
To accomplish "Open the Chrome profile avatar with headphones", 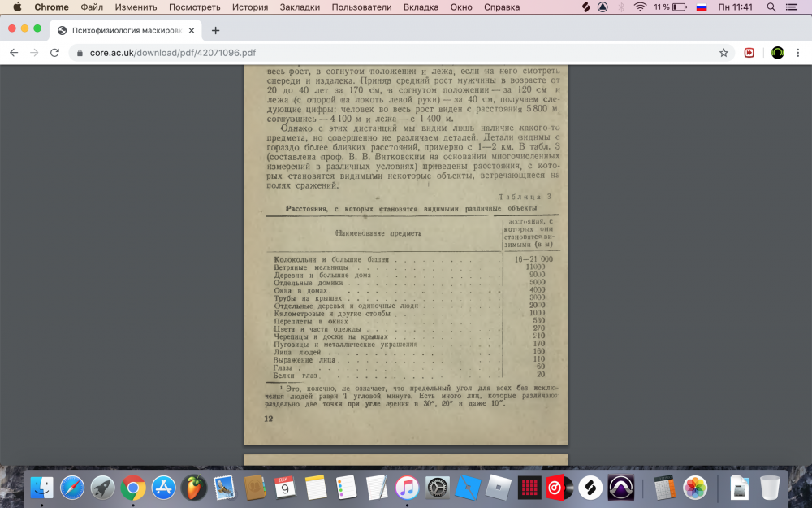I will (x=777, y=52).
